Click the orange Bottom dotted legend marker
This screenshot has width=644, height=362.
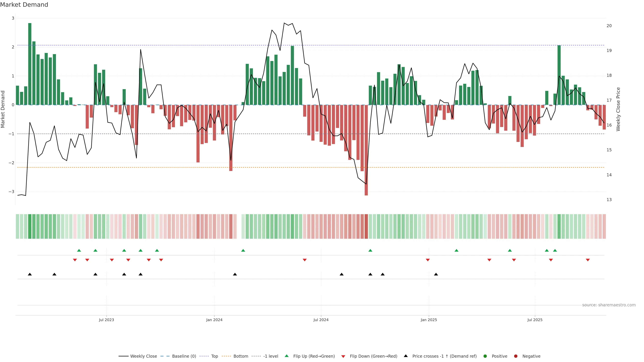coord(226,356)
